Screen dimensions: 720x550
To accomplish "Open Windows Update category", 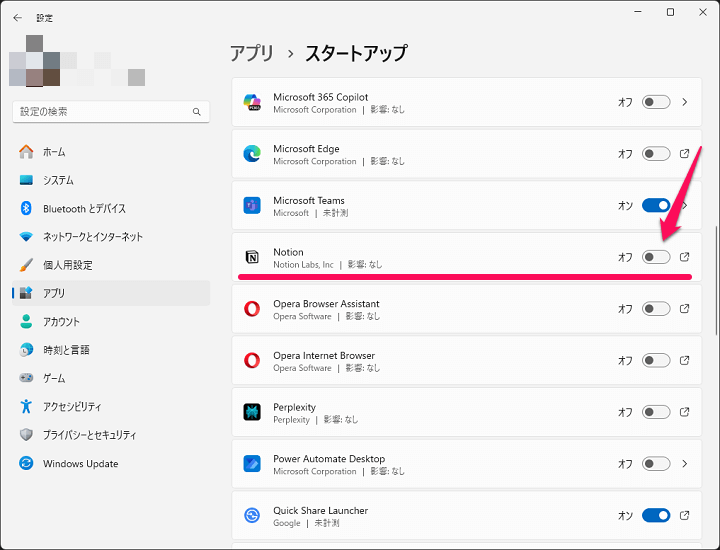I will point(111,463).
